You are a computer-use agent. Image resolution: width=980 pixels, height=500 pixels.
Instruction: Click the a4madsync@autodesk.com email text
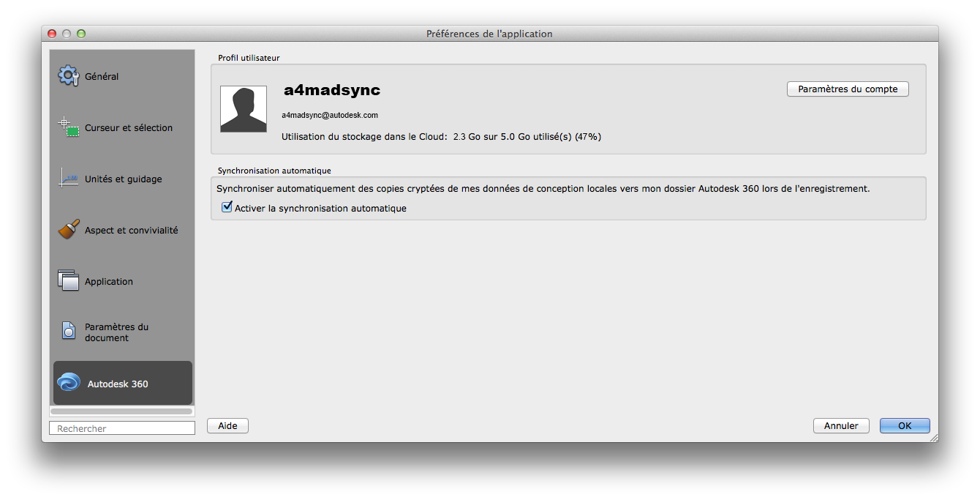[x=330, y=115]
